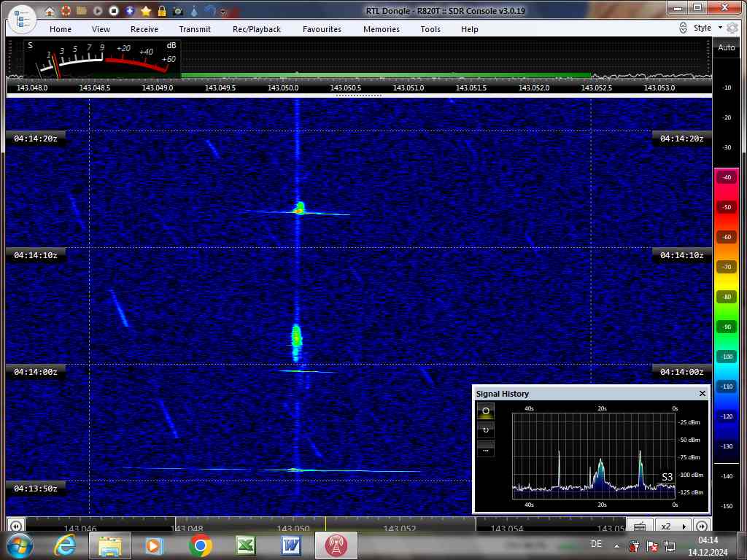Click the 04:14:20z timestamp label on left
747x560 pixels.
click(36, 139)
